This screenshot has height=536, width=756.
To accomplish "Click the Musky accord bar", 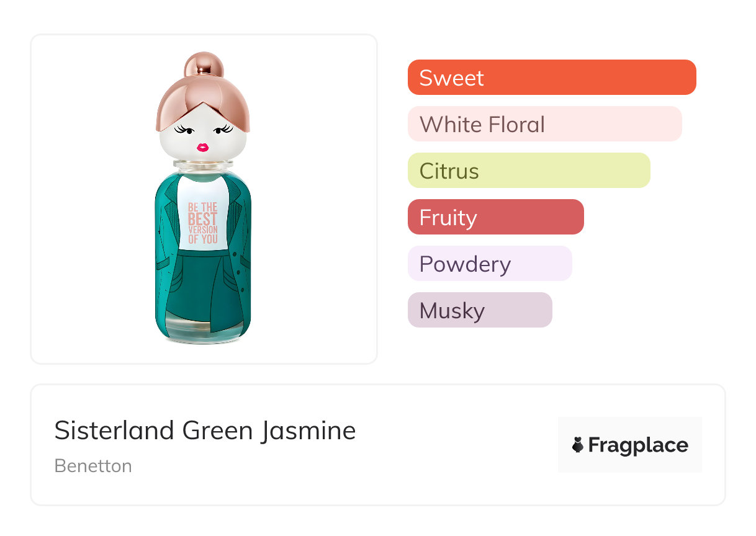I will tap(479, 310).
